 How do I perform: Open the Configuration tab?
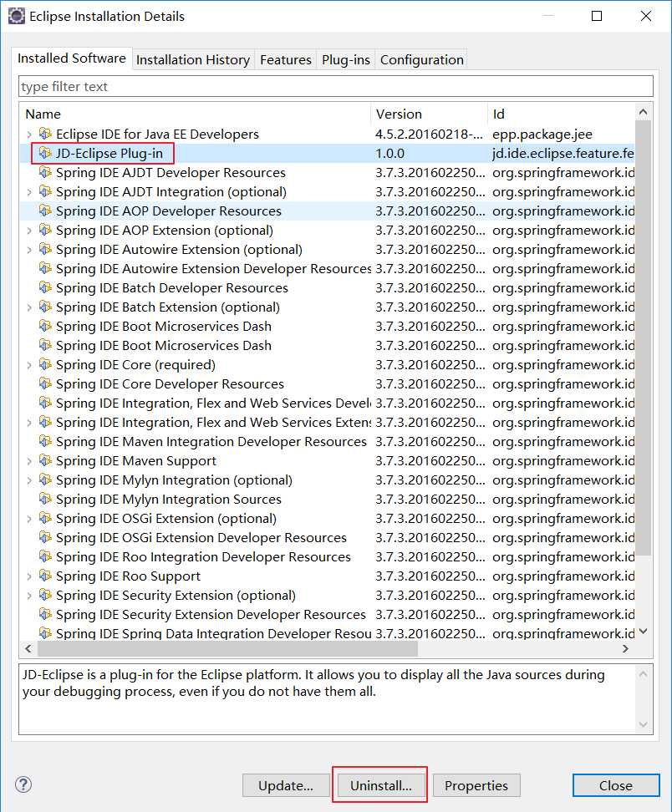pyautogui.click(x=422, y=60)
